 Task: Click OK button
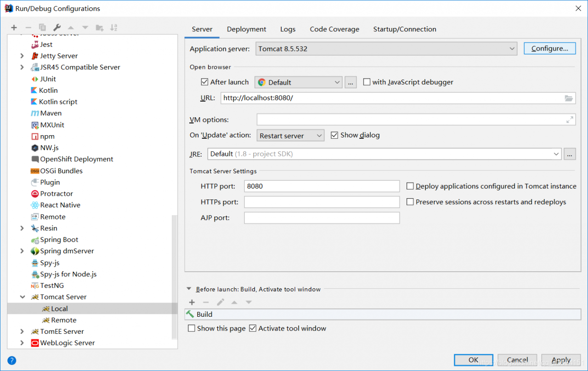tap(474, 360)
